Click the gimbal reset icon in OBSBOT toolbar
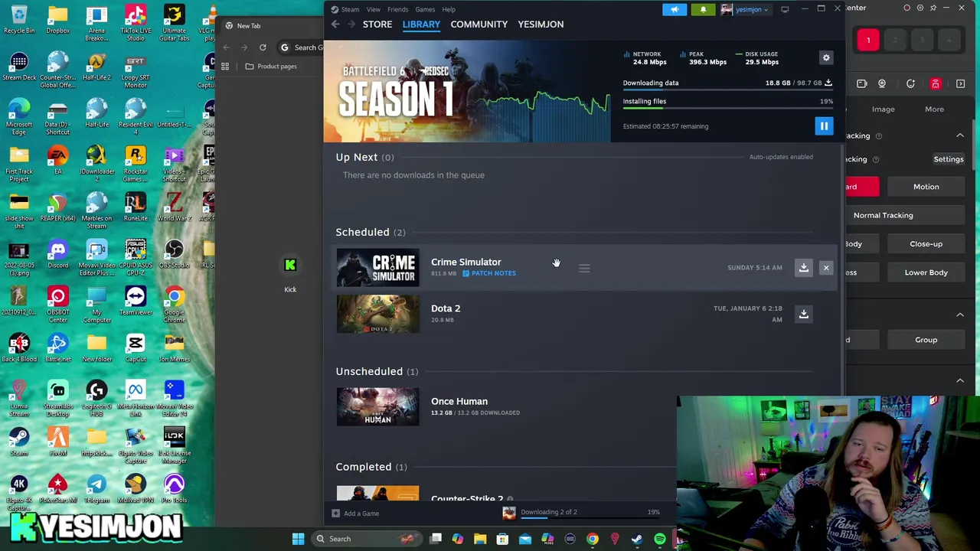980x551 pixels. 910,83
